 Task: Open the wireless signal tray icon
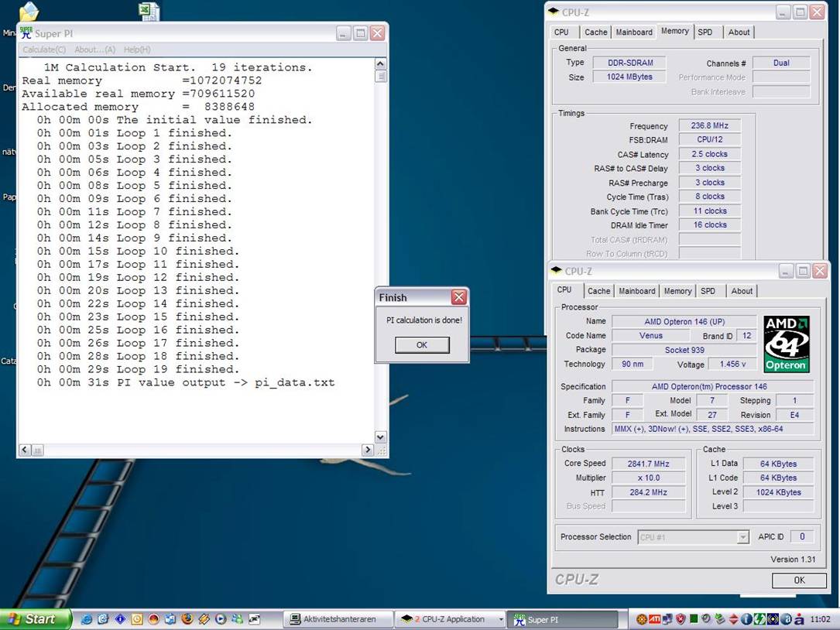click(x=773, y=619)
